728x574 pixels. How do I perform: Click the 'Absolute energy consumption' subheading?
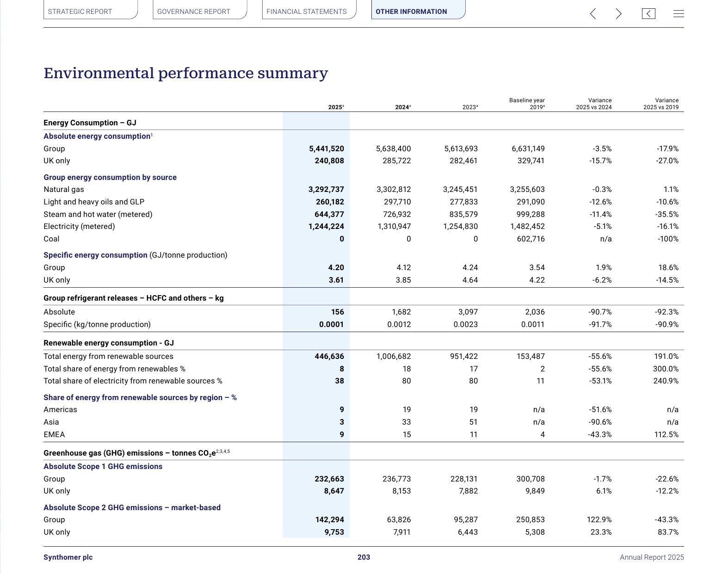(x=98, y=136)
